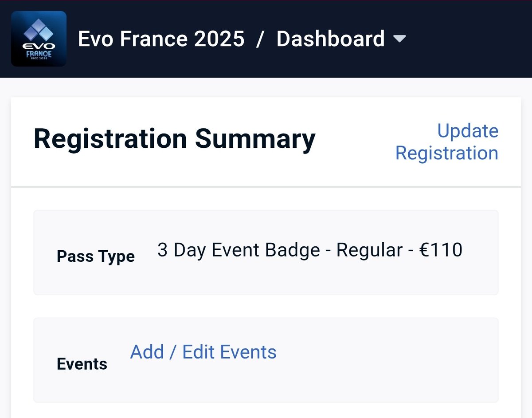Open the Update Registration link

click(446, 142)
